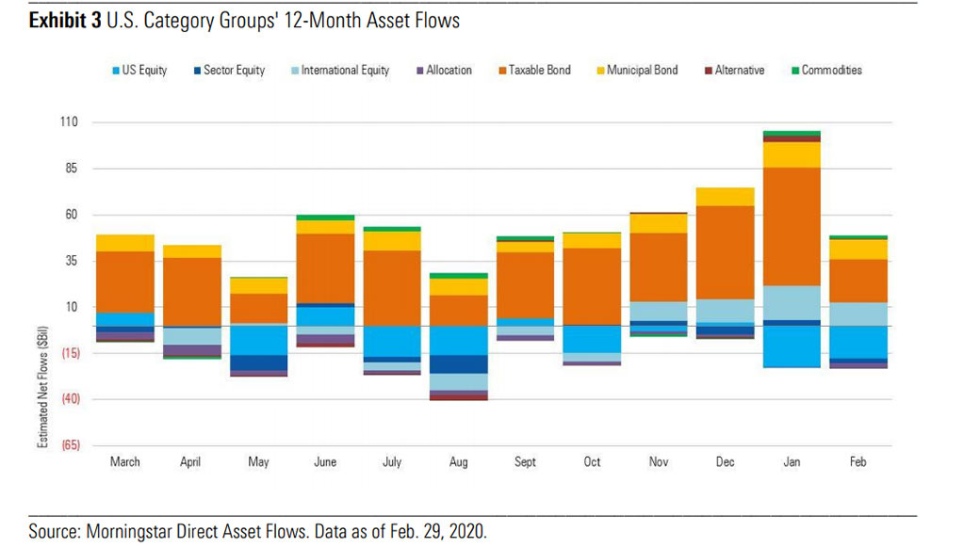Select the Dec month label on x-axis
Image resolution: width=980 pixels, height=547 pixels.
coord(726,462)
